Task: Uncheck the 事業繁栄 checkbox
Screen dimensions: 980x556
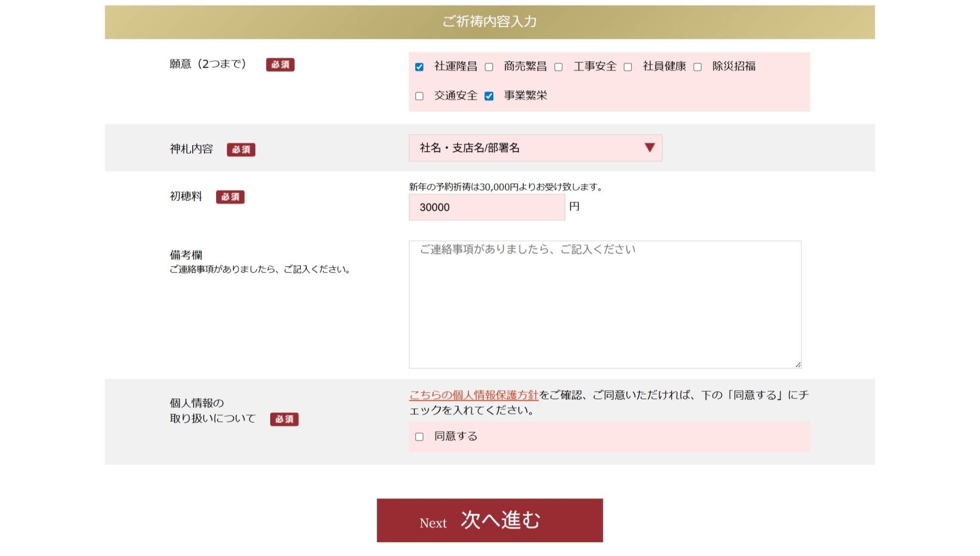Action: 489,96
